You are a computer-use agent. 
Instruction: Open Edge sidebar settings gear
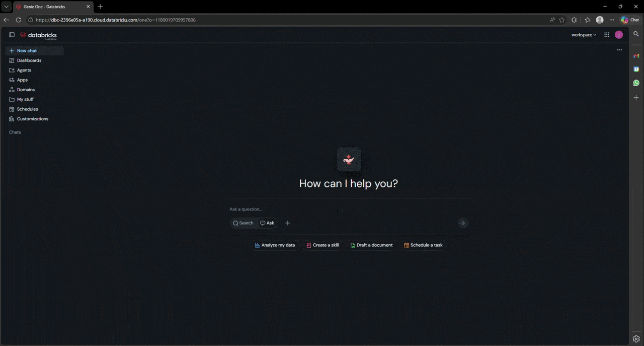tap(636, 339)
